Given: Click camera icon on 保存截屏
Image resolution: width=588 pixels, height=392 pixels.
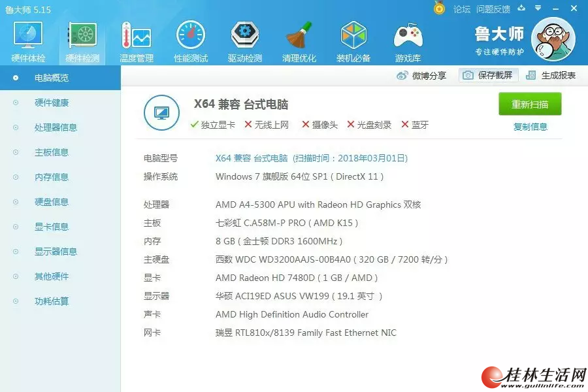Looking at the screenshot, I should tap(468, 75).
